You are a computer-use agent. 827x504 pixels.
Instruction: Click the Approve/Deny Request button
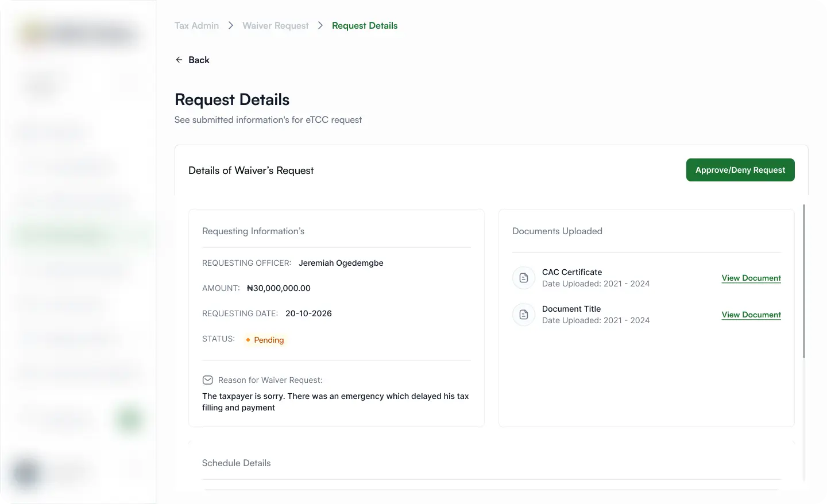(x=740, y=170)
